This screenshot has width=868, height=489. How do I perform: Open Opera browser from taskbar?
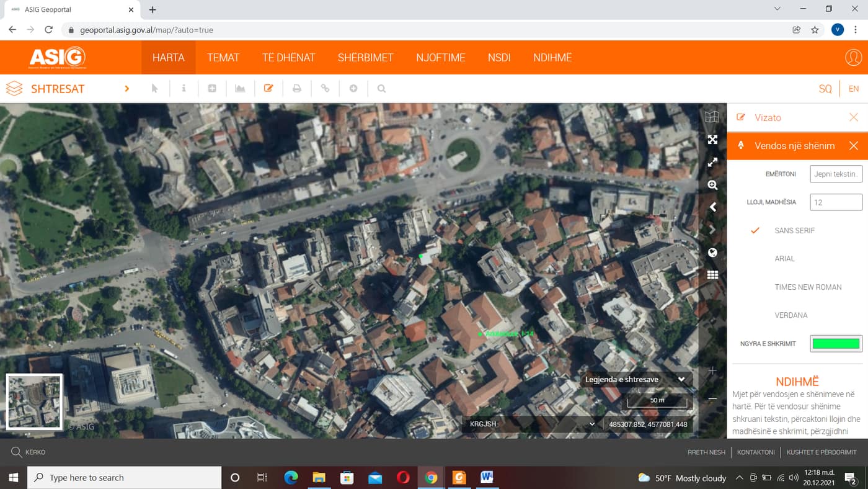404,477
